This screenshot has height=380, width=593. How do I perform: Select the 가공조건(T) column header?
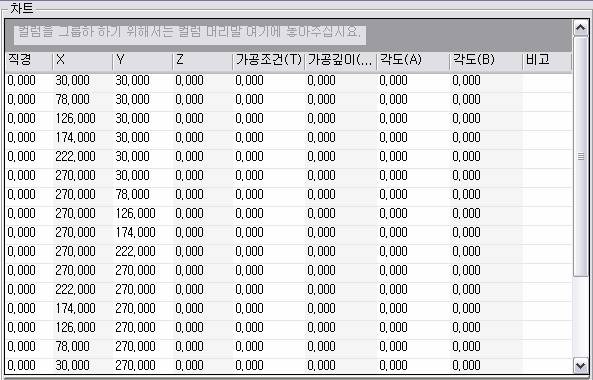tap(269, 60)
